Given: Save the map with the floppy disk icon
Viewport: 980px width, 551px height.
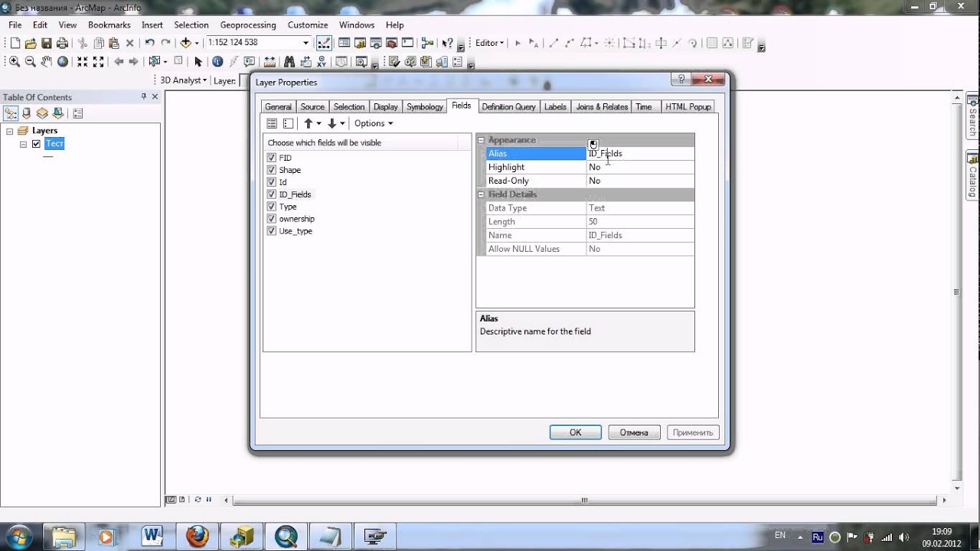Looking at the screenshot, I should click(47, 43).
